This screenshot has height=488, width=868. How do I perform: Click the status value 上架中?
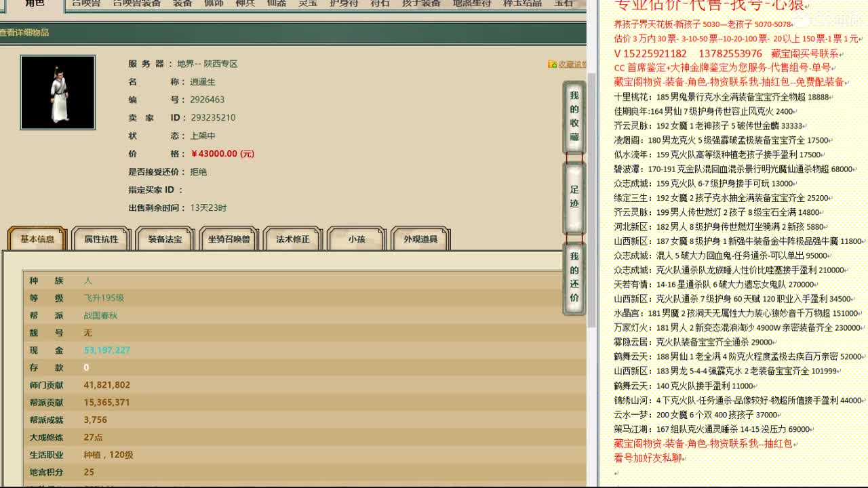click(203, 136)
